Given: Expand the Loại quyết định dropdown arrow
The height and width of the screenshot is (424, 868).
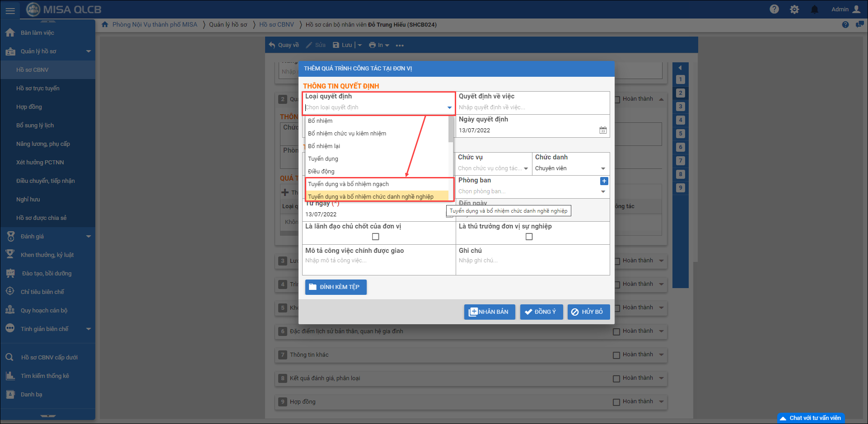Looking at the screenshot, I should tap(449, 107).
